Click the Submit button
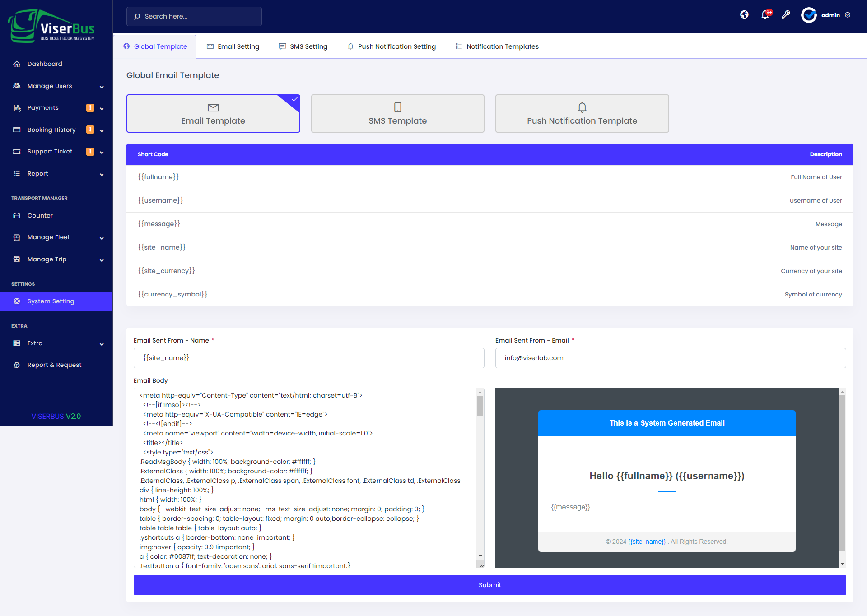 [489, 585]
